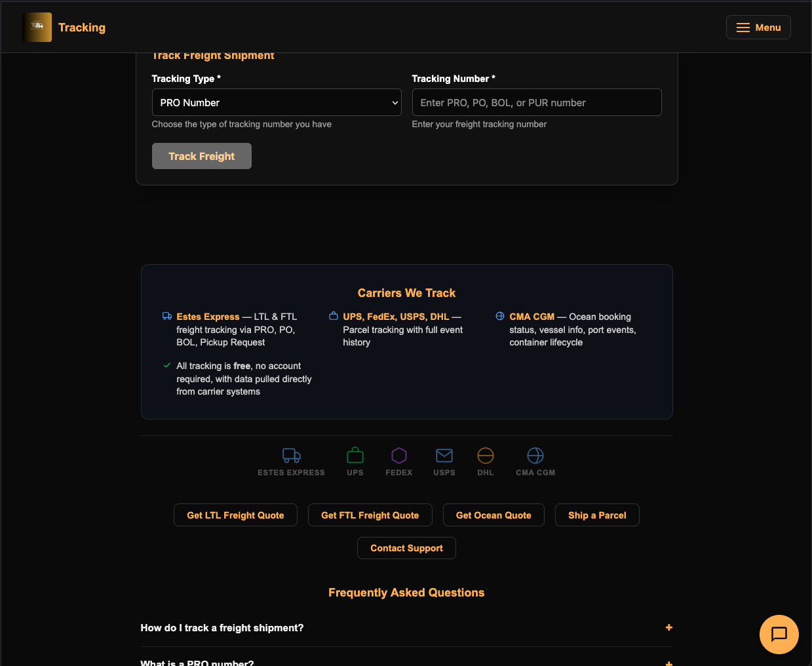Click the Tracking Number input field
The width and height of the screenshot is (812, 666).
(x=536, y=102)
